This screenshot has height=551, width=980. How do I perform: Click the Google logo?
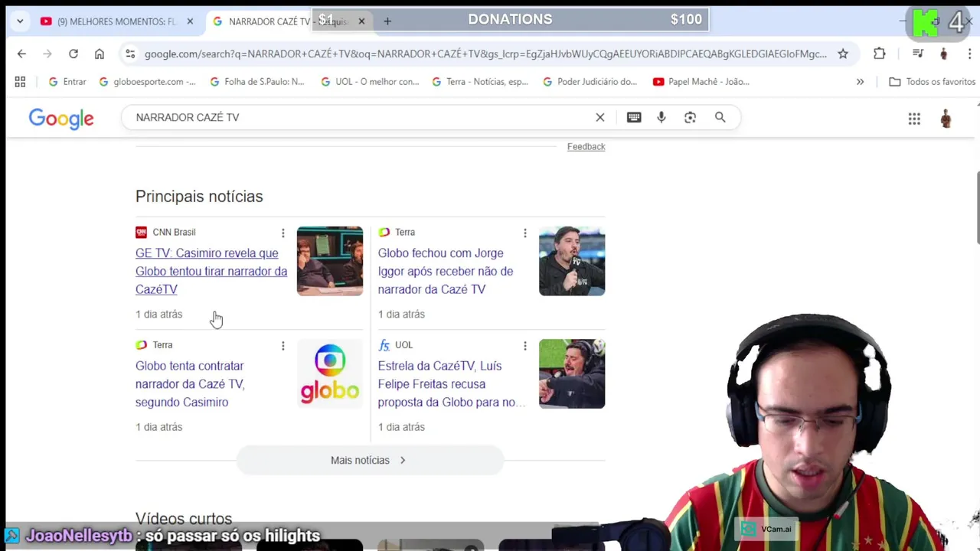tap(61, 119)
